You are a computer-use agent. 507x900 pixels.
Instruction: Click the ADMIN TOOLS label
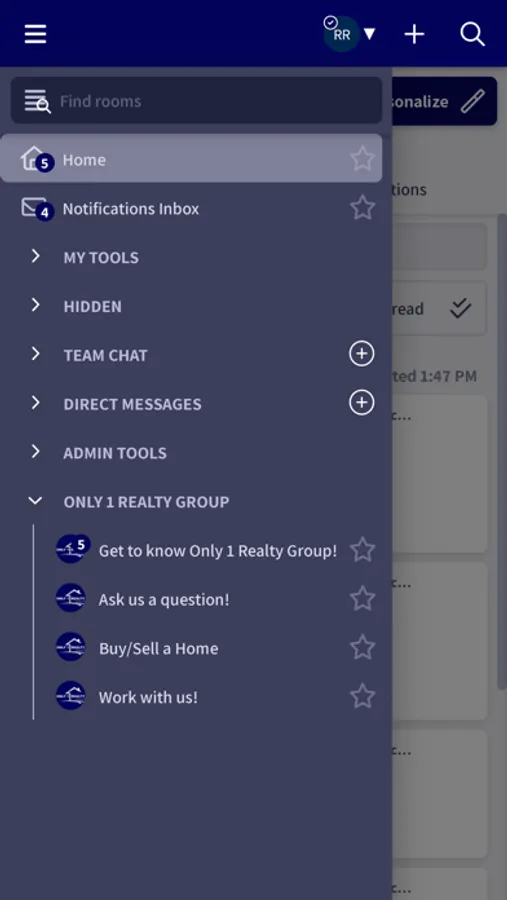tap(115, 453)
